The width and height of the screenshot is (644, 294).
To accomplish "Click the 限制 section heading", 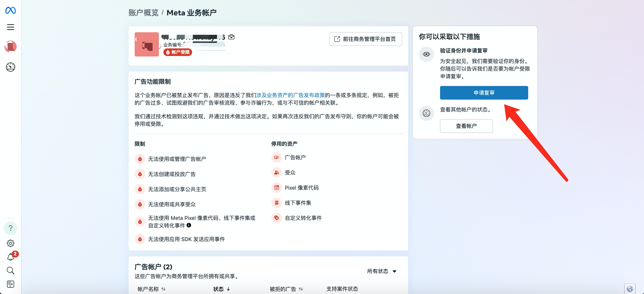I will click(140, 144).
